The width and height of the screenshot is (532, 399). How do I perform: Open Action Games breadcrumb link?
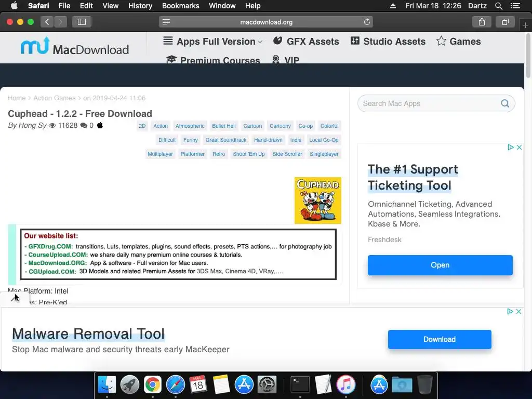54,98
